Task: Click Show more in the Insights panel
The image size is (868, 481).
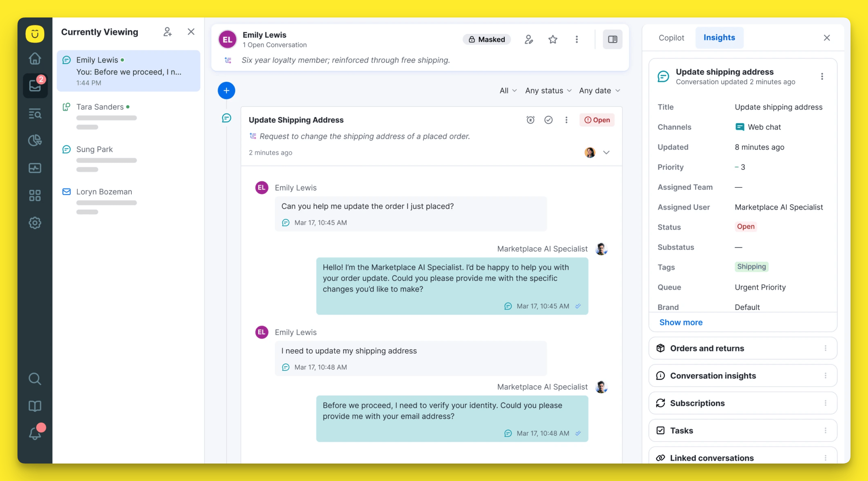Action: (680, 322)
